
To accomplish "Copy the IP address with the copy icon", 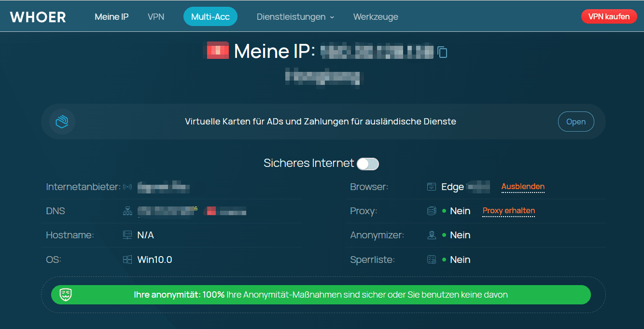I will tap(442, 52).
